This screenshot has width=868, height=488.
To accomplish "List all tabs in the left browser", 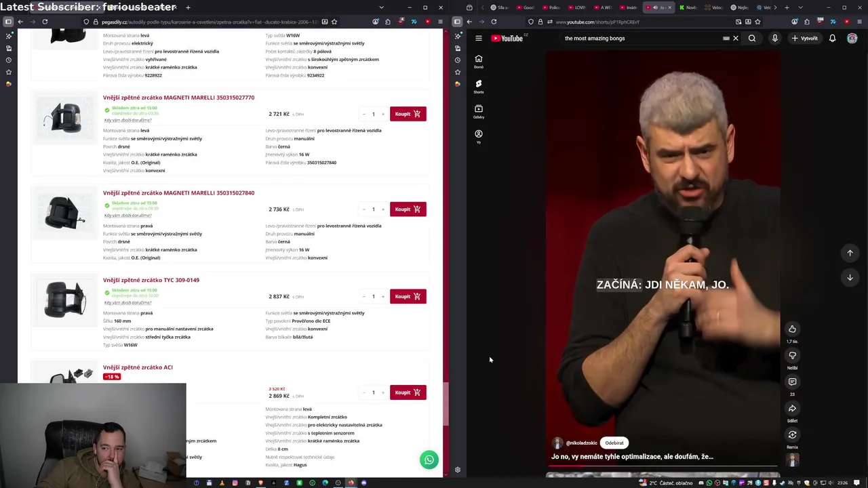I will tap(381, 7).
